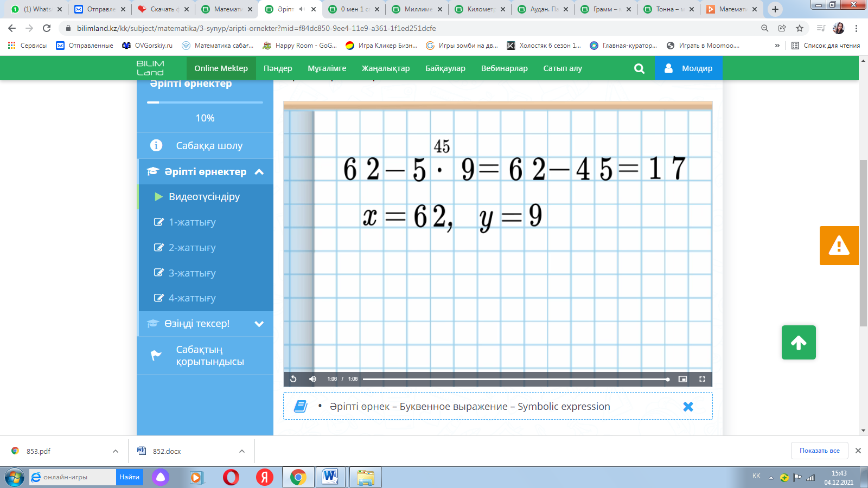Mute the video volume icon
This screenshot has width=868, height=488.
click(x=313, y=379)
